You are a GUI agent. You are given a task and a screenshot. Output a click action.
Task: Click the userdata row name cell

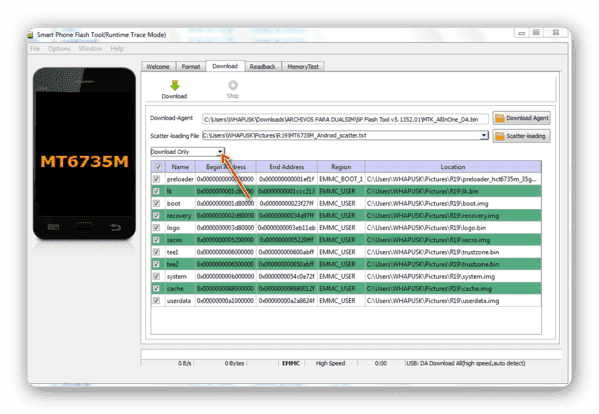pyautogui.click(x=180, y=301)
